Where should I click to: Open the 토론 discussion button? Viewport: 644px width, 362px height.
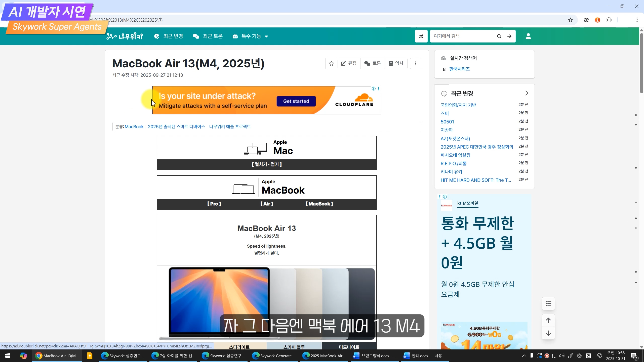(373, 63)
